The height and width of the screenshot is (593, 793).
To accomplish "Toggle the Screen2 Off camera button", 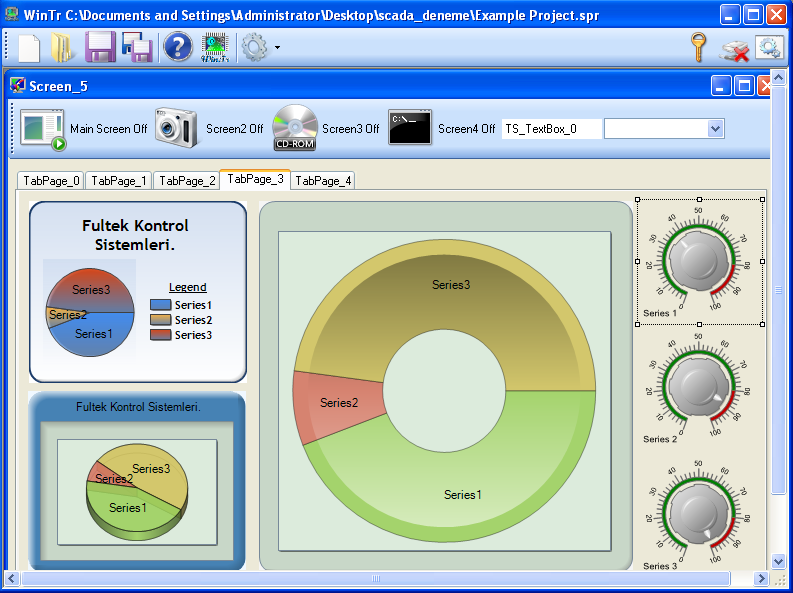I will point(177,128).
